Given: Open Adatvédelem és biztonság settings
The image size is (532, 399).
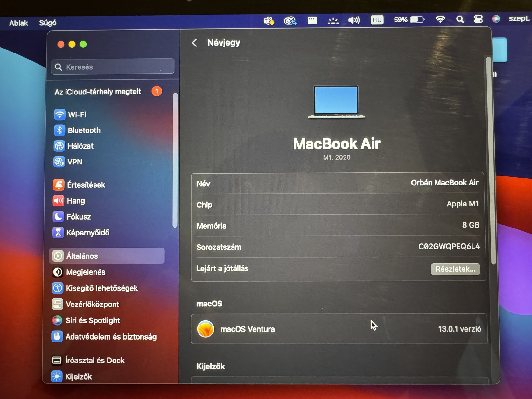Looking at the screenshot, I should (x=104, y=337).
